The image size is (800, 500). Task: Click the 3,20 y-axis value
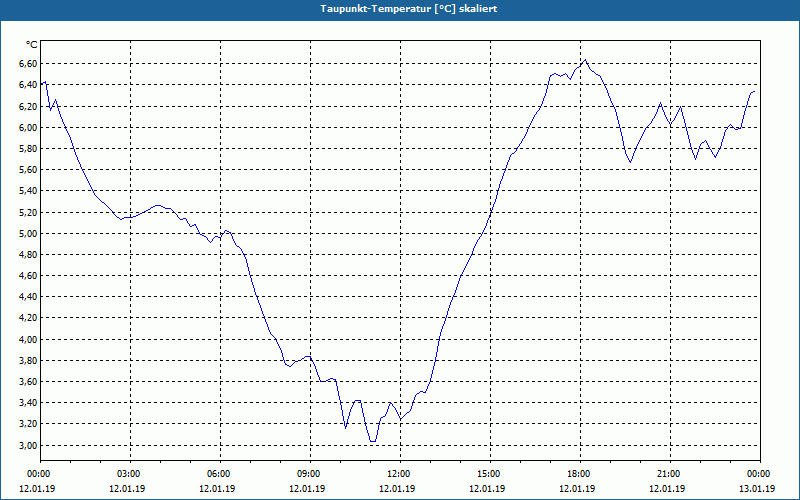tap(28, 424)
